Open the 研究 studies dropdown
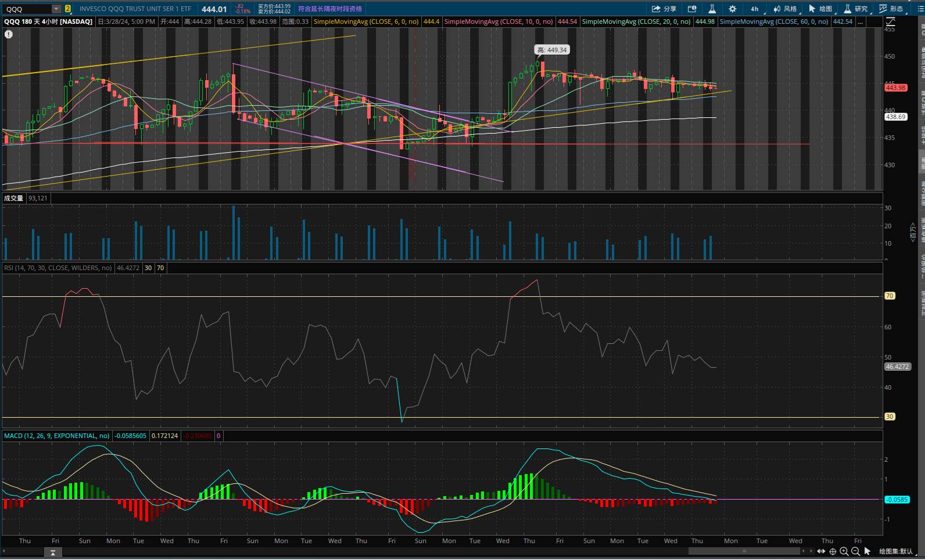This screenshot has height=560, width=925. (856, 9)
